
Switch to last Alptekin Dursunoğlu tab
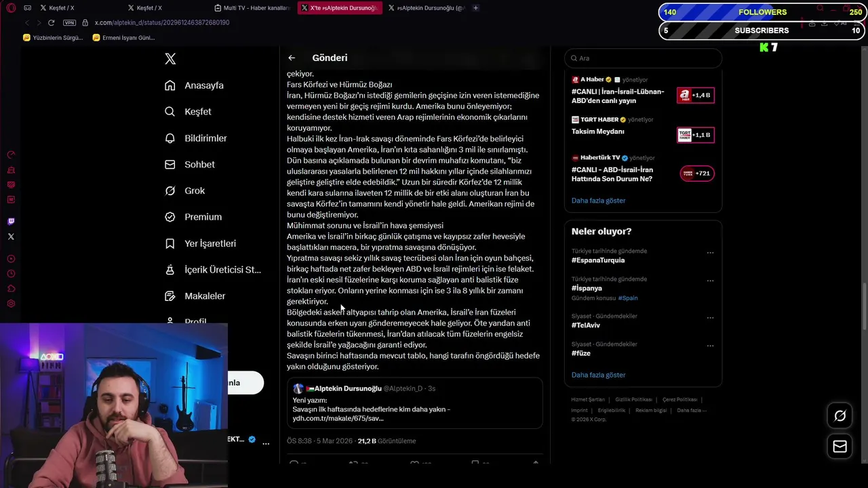tap(426, 8)
